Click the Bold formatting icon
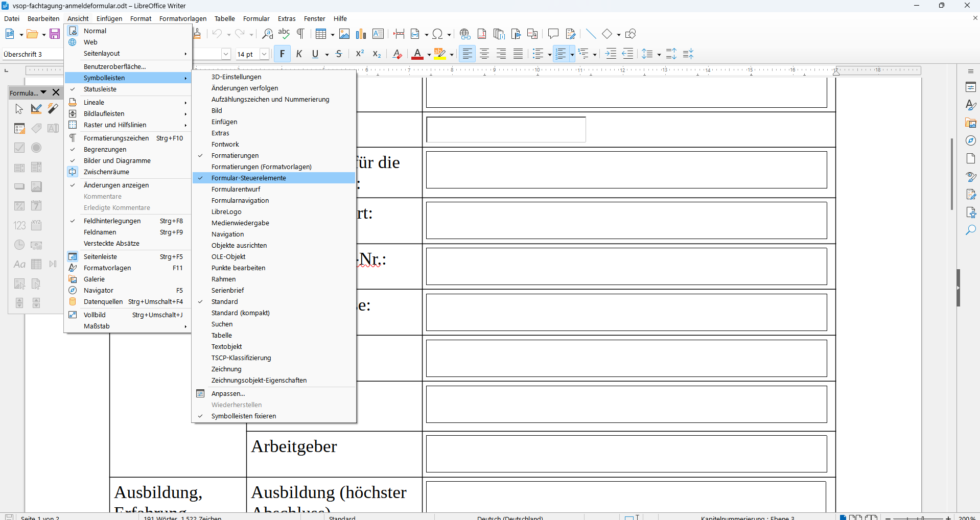Viewport: 980px width, 520px height. [282, 54]
